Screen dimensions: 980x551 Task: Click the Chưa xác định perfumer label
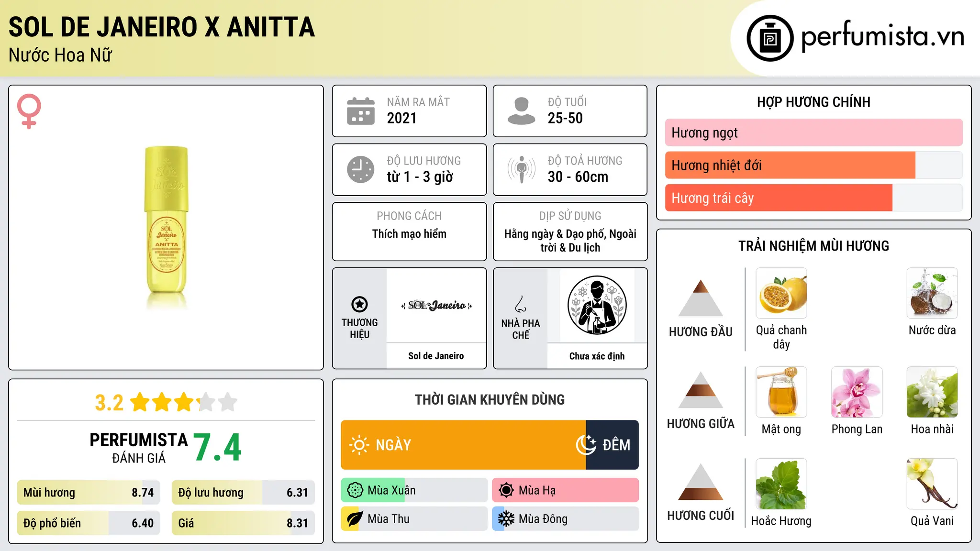(597, 356)
